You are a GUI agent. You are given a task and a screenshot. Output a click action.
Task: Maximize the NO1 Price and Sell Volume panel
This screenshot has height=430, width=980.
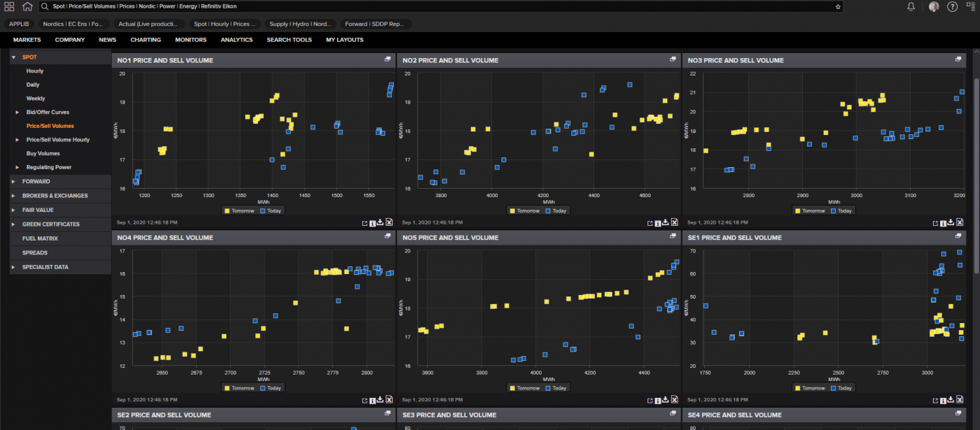tap(388, 59)
